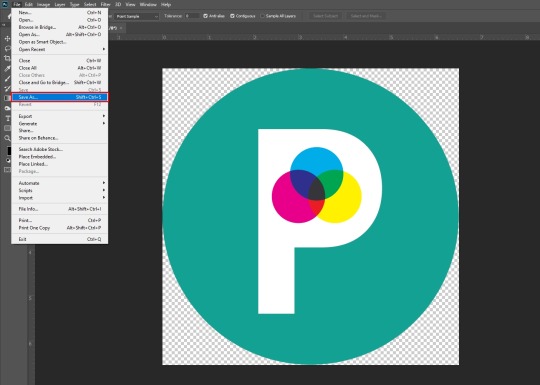Image resolution: width=540 pixels, height=385 pixels.
Task: Expand the Generate submenu
Action: [60, 123]
